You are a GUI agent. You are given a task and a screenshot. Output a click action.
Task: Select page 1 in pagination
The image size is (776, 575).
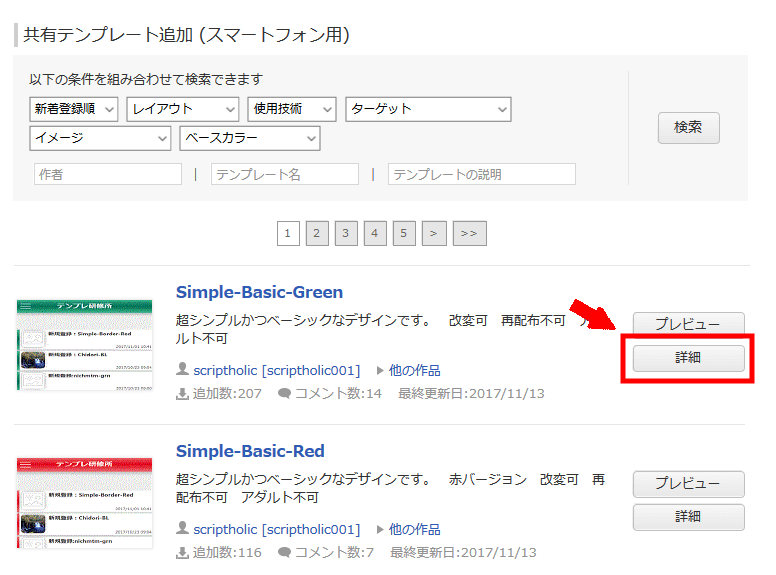coord(288,234)
